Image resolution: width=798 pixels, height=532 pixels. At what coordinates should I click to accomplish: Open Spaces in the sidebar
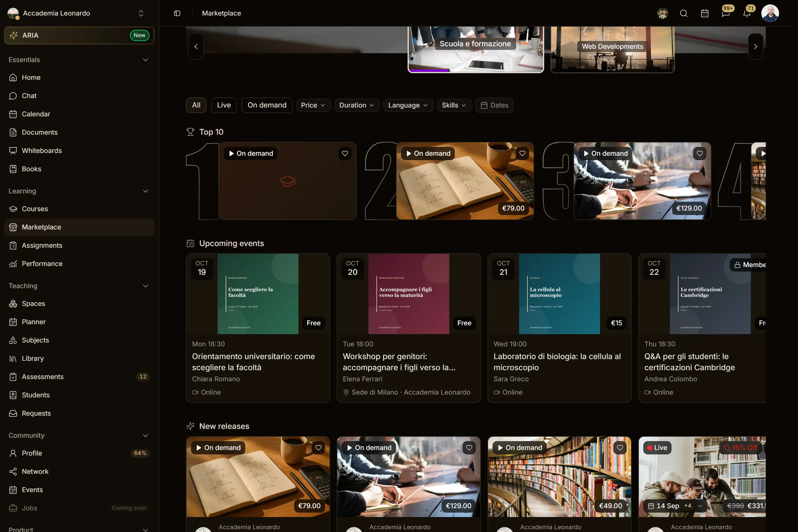coord(79,304)
